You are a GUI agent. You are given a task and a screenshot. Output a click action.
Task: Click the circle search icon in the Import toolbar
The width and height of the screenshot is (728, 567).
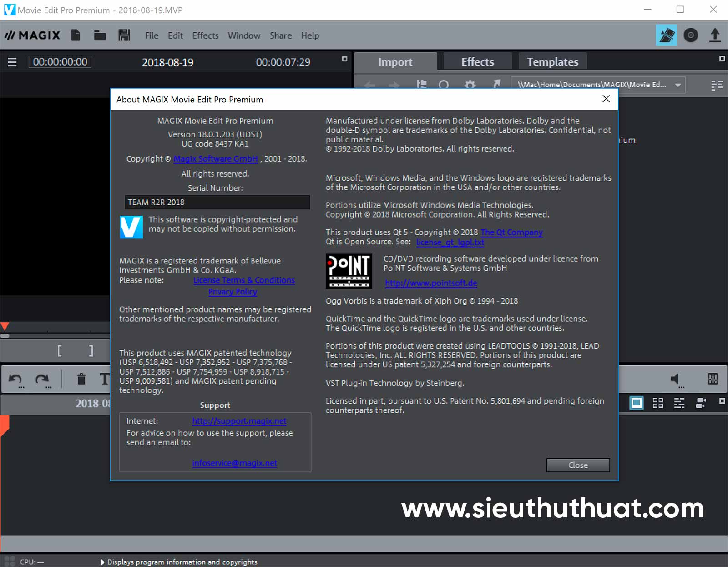pyautogui.click(x=444, y=85)
